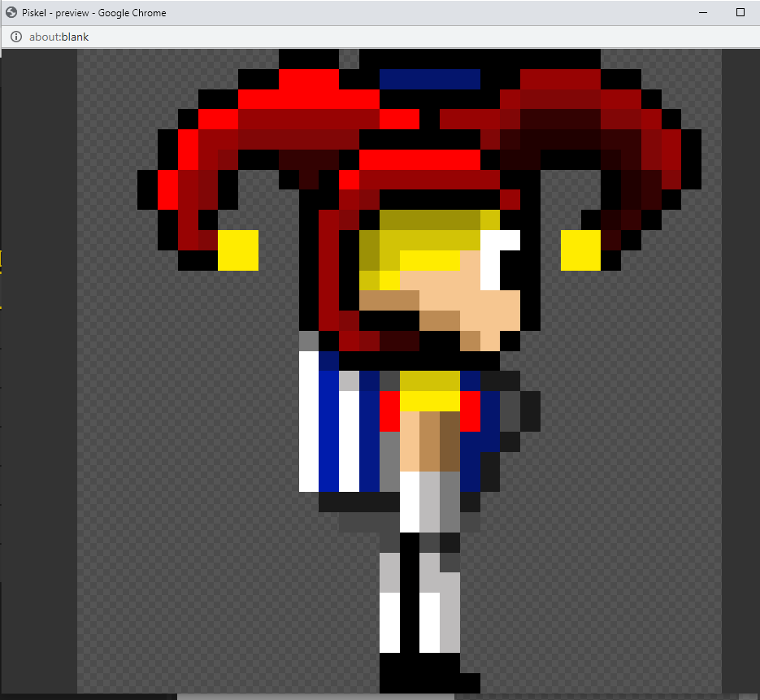Click the yellow bell on the hat's left tip

(x=237, y=250)
